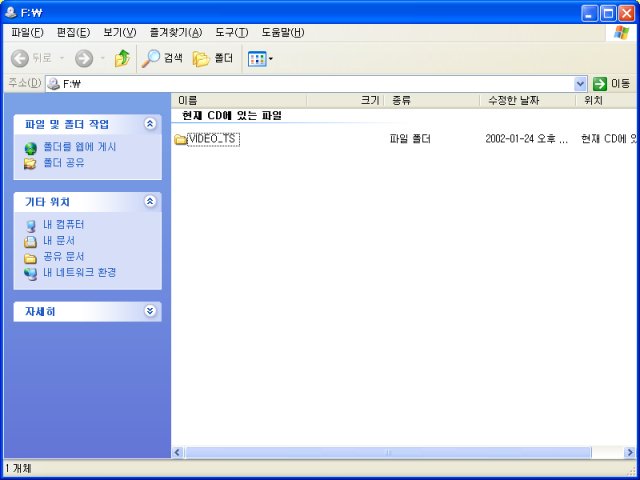640x480 pixels.
Task: Maximize the F:\ Explorer window
Action: 608,13
